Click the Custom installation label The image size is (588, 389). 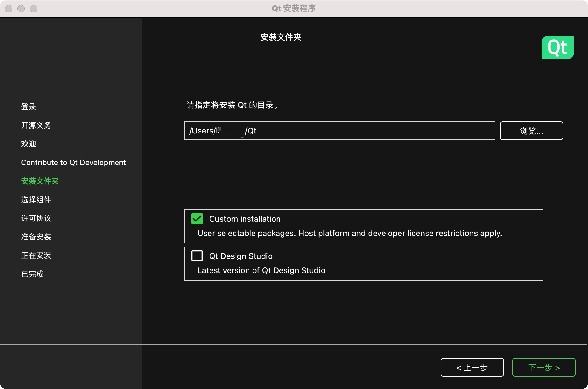click(x=245, y=219)
